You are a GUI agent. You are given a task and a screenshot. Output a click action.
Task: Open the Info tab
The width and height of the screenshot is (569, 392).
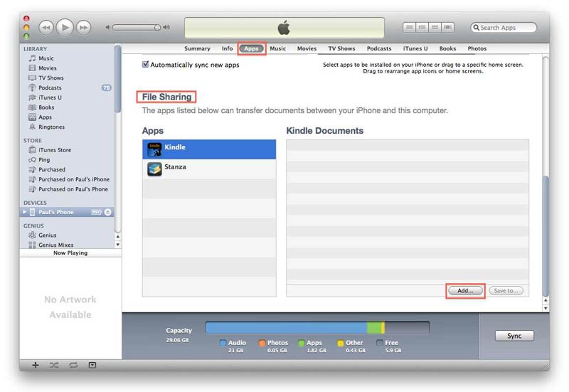click(227, 48)
